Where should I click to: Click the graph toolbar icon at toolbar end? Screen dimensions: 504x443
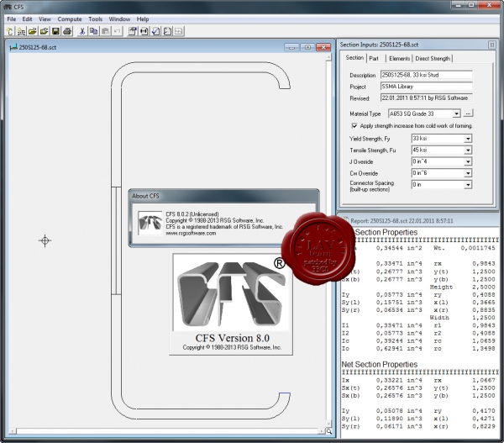click(179, 31)
